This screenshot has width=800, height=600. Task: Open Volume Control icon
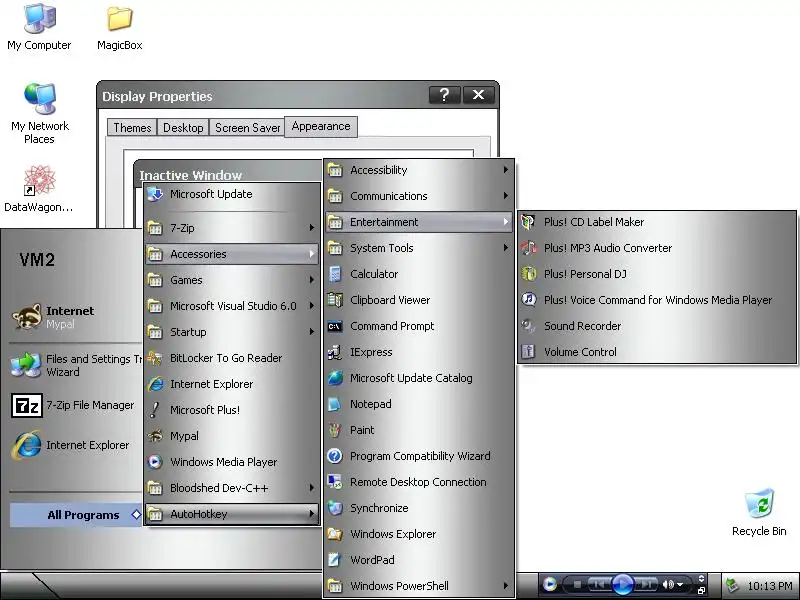click(528, 352)
